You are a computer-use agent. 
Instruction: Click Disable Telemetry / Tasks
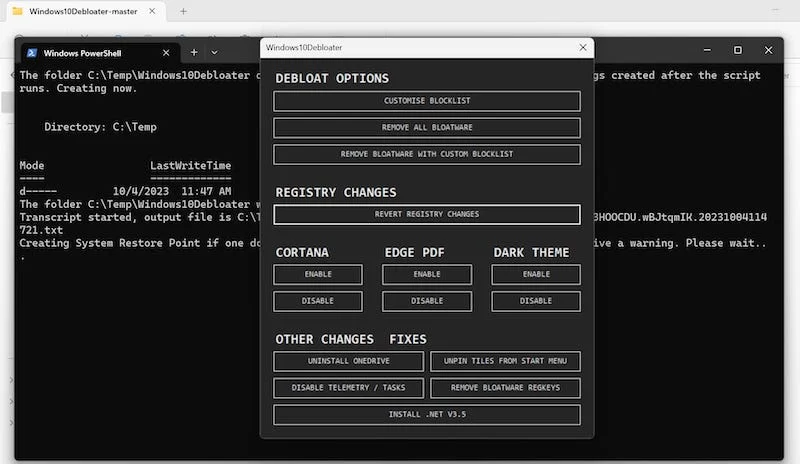[x=348, y=387]
